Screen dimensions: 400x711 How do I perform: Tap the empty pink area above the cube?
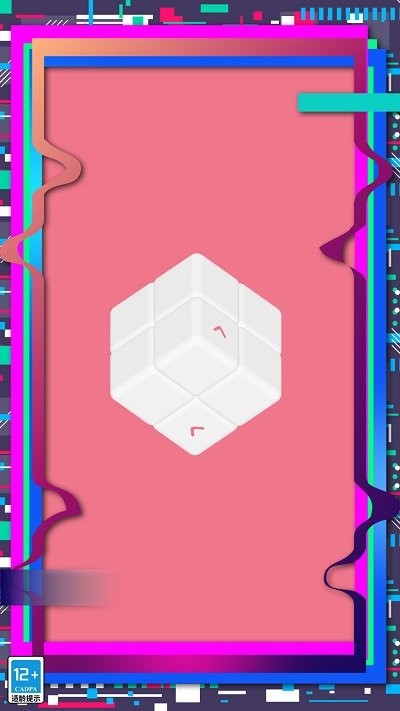click(x=200, y=159)
